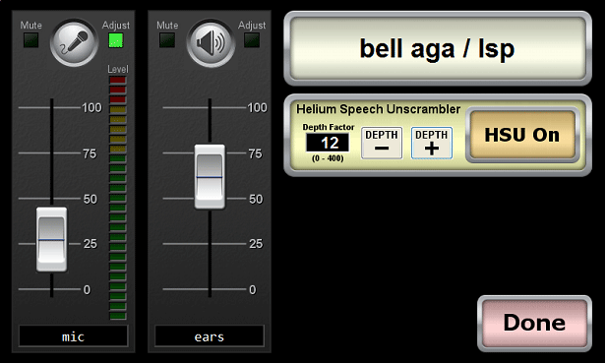Click the mic channel fader handle
This screenshot has width=606, height=364.
coord(51,240)
